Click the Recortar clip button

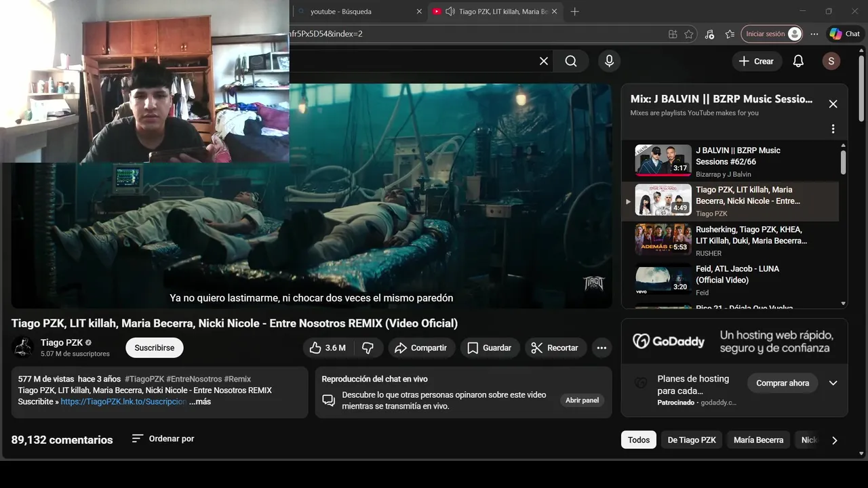[555, 348]
